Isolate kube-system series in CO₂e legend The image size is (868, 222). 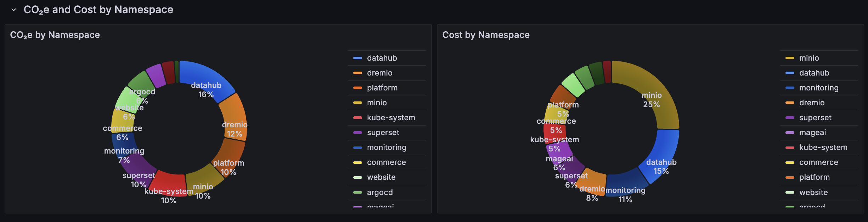coord(391,117)
